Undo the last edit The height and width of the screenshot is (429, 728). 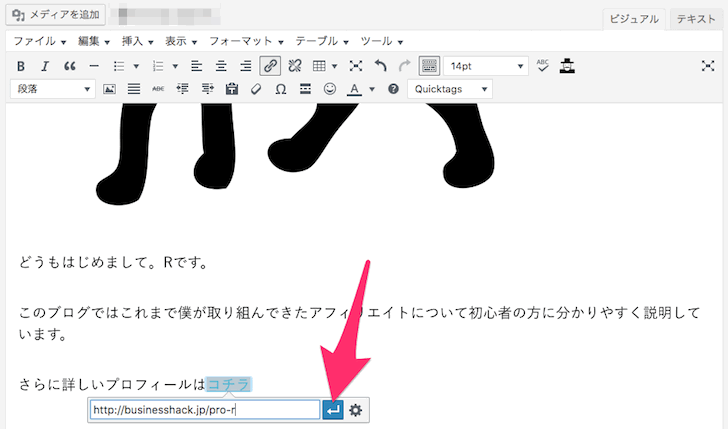pyautogui.click(x=380, y=66)
